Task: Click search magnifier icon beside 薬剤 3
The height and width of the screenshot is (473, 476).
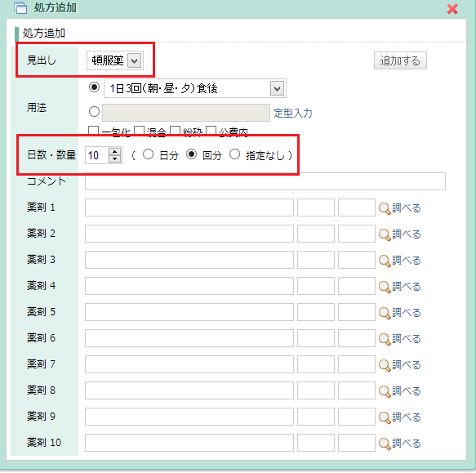Action: coord(385,261)
